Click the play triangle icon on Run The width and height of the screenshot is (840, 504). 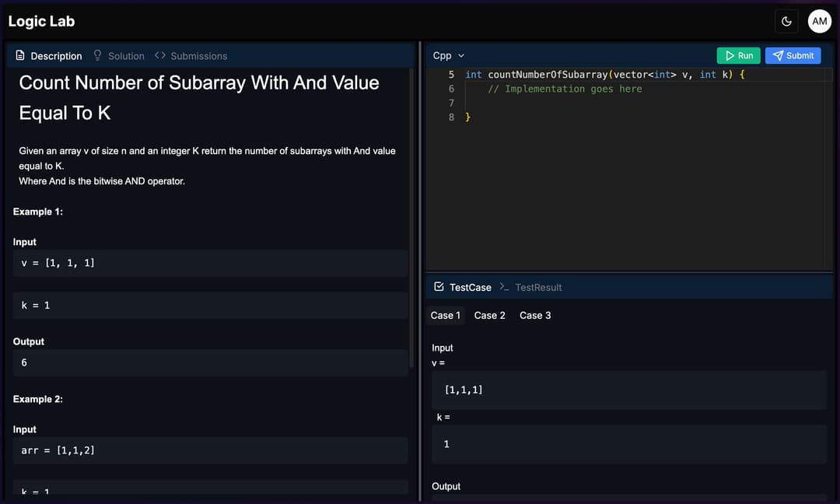(730, 56)
